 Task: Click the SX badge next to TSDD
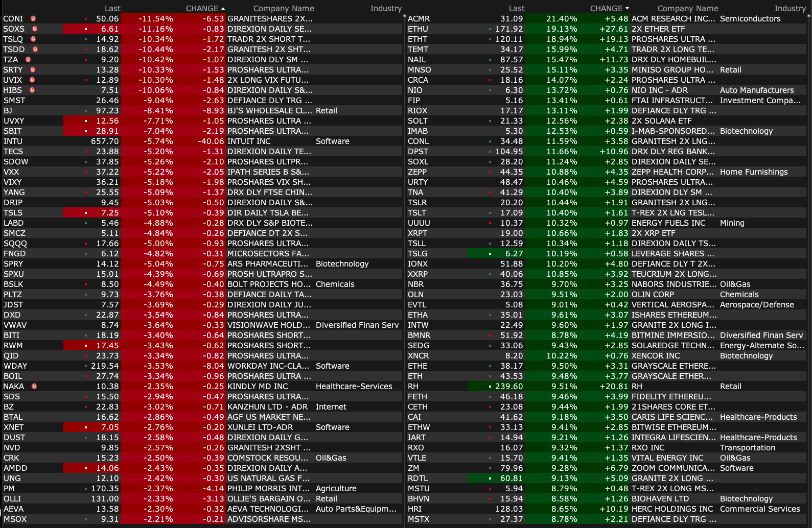[x=35, y=50]
